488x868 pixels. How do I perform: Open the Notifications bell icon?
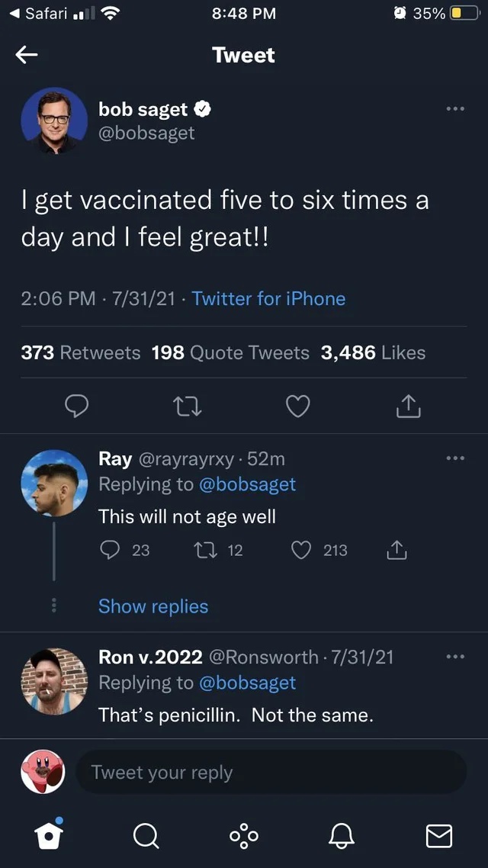click(x=342, y=836)
